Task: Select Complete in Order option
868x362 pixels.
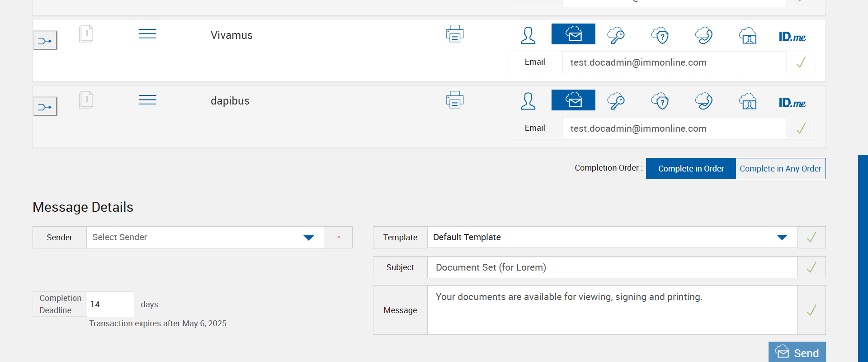Action: pos(691,169)
